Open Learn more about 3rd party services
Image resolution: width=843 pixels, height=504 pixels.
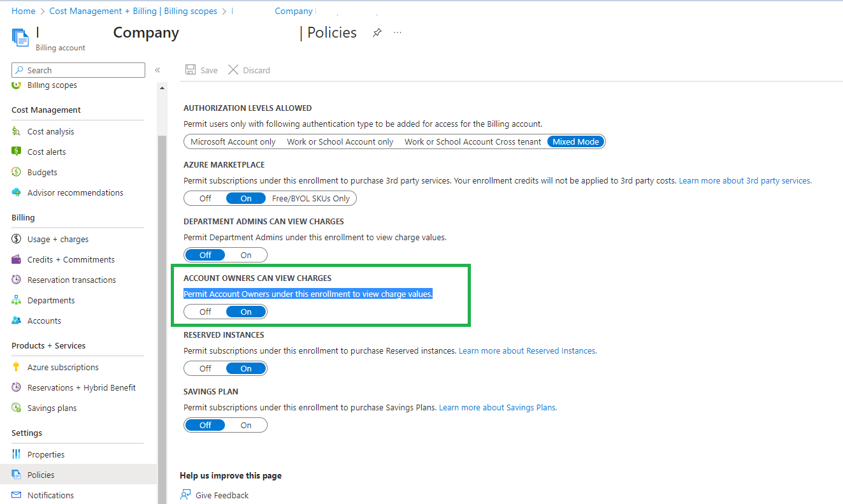coord(745,180)
